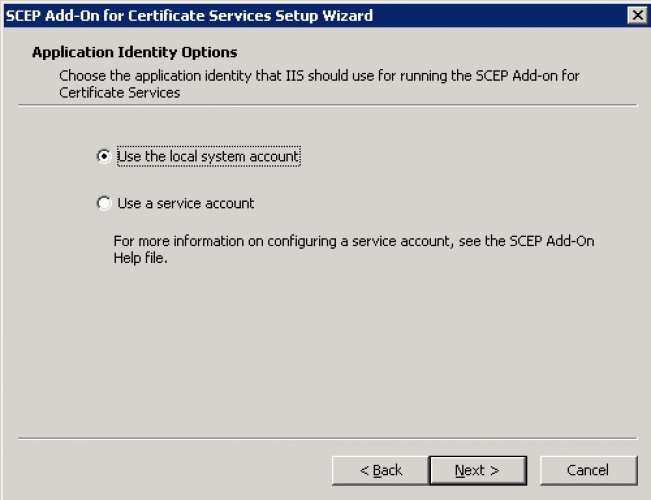Close the wizard with the X icon
The height and width of the screenshot is (500, 651).
[637, 15]
